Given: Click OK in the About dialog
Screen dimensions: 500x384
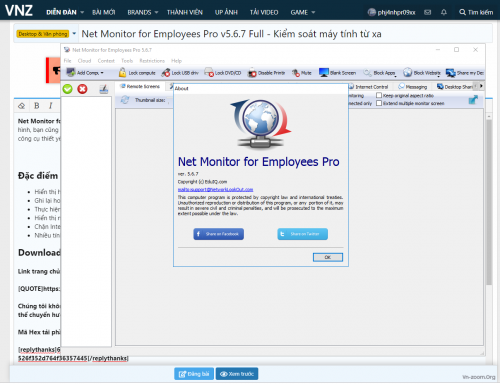Looking at the screenshot, I should 328,257.
